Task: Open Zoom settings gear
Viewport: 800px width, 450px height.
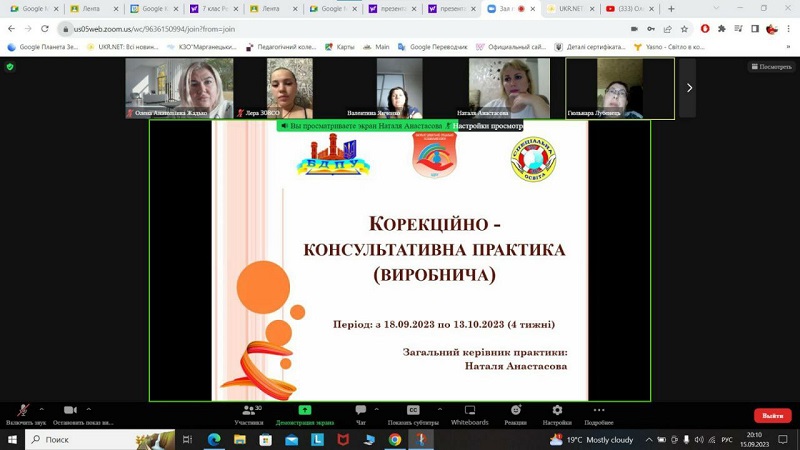Action: click(x=557, y=415)
